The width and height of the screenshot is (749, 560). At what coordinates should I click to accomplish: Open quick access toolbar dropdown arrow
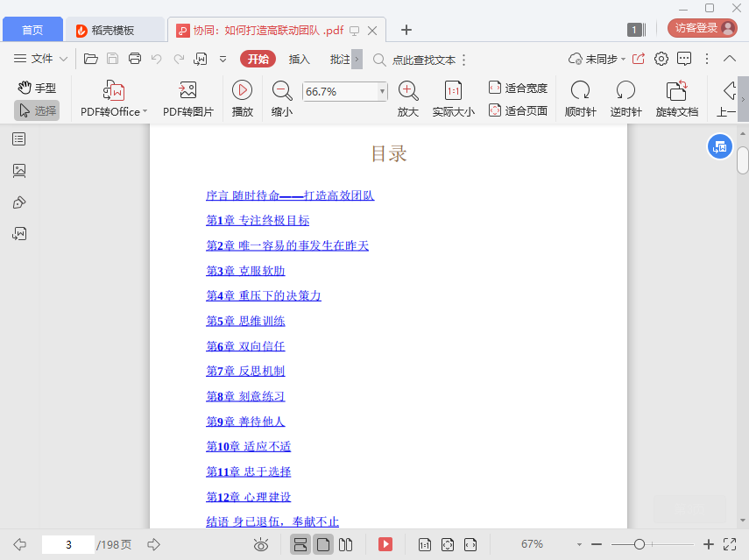tap(223, 60)
